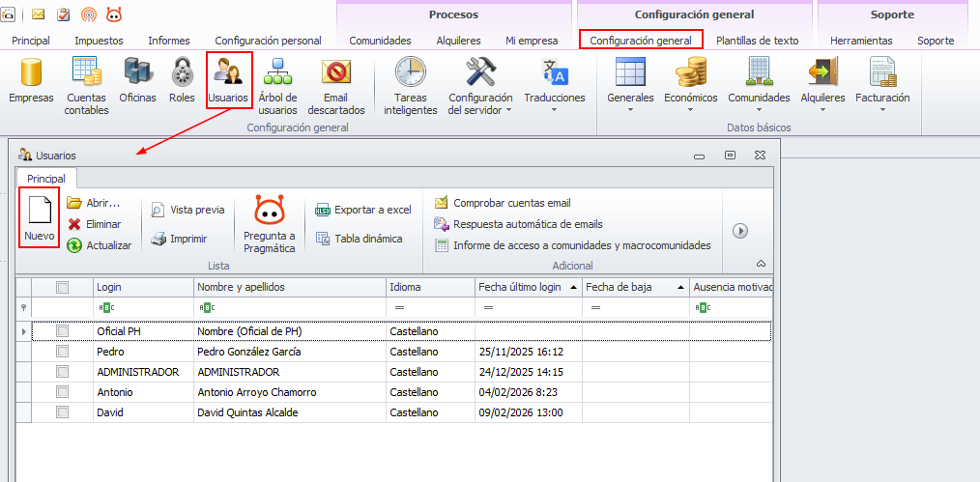Select Pedro González García cell
The height and width of the screenshot is (482, 980).
pyautogui.click(x=290, y=352)
